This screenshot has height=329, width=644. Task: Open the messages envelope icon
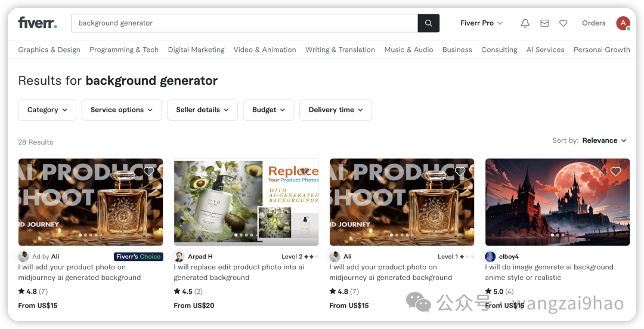point(544,23)
